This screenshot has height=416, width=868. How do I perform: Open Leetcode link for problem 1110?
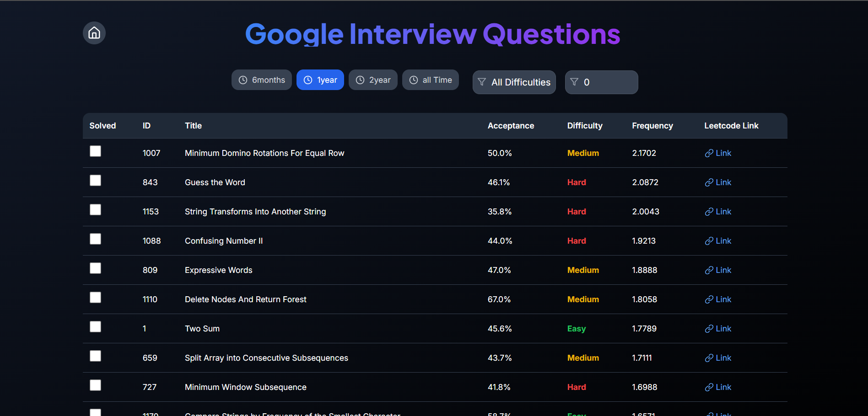coord(718,299)
